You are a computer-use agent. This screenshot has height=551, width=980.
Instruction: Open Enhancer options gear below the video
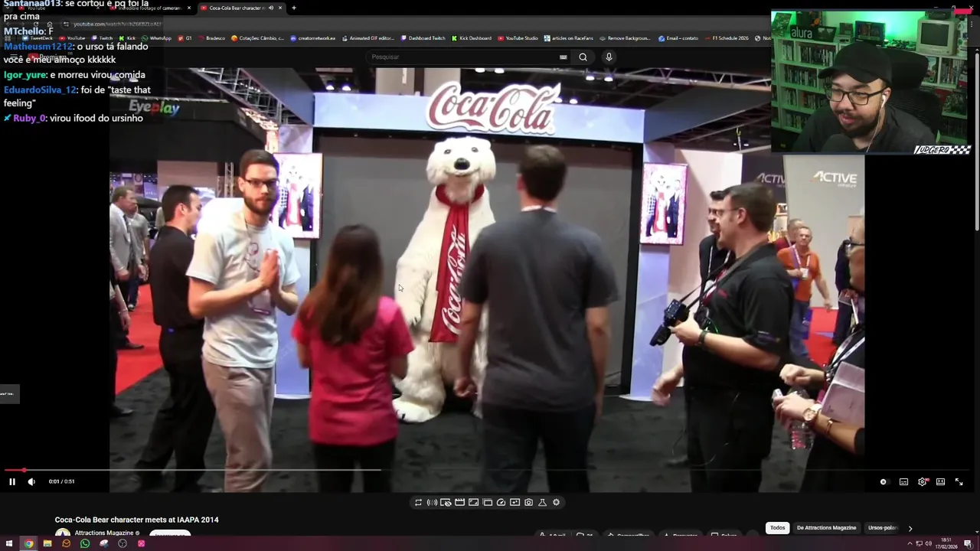[x=556, y=503]
